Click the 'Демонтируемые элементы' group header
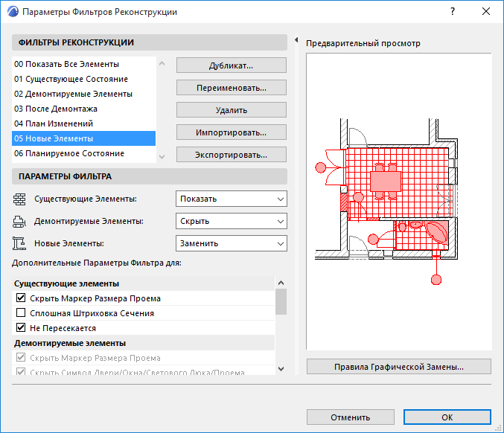This screenshot has width=504, height=433. click(x=144, y=343)
